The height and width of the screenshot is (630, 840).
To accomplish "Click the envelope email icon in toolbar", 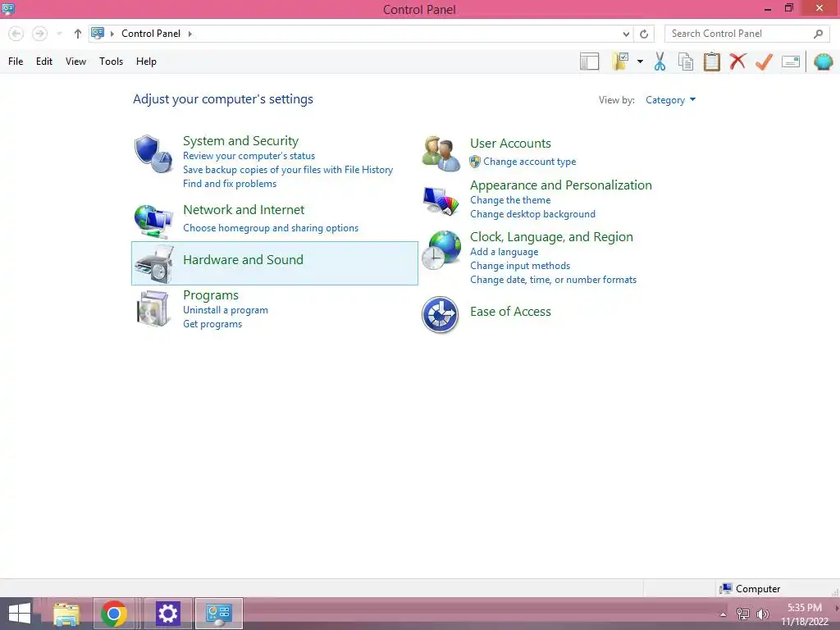I will pyautogui.click(x=790, y=62).
